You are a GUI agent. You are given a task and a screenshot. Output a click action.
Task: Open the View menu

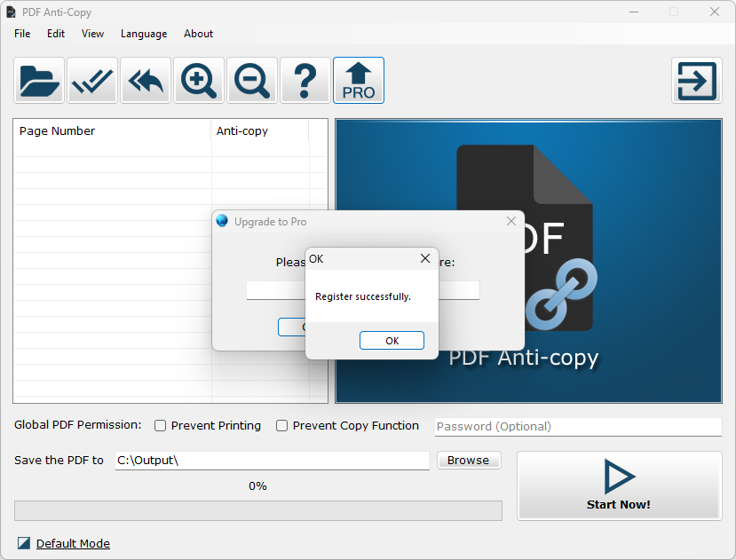pos(92,34)
